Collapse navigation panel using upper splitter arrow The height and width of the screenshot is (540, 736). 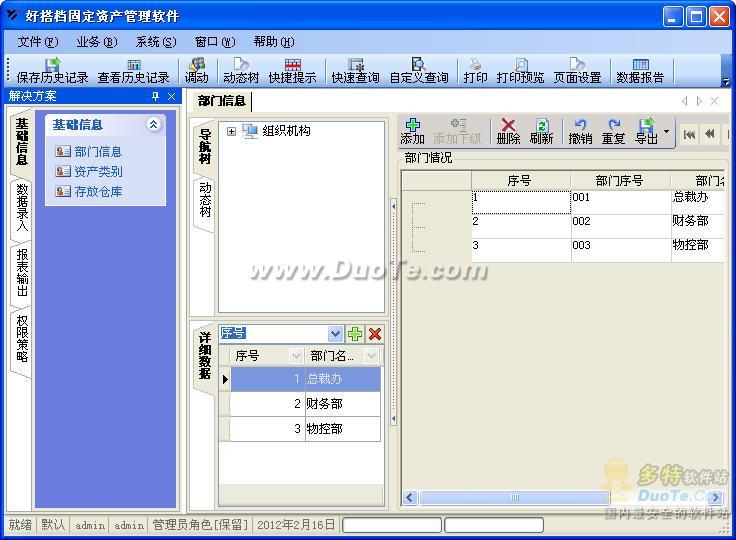click(393, 206)
